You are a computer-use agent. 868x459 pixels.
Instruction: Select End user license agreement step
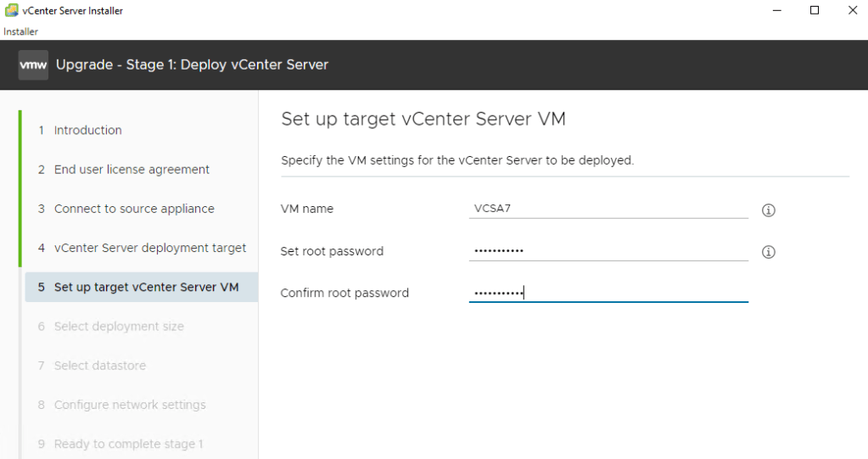(132, 170)
